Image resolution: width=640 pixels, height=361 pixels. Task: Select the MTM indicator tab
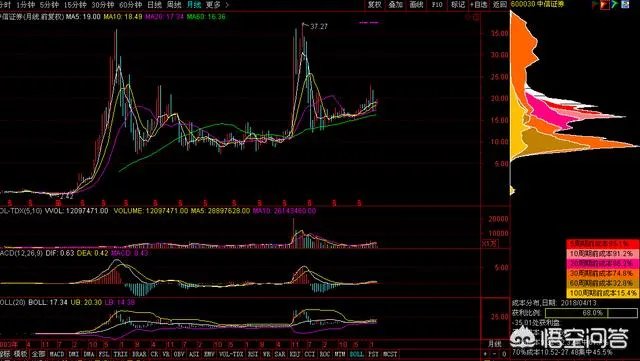pyautogui.click(x=340, y=354)
